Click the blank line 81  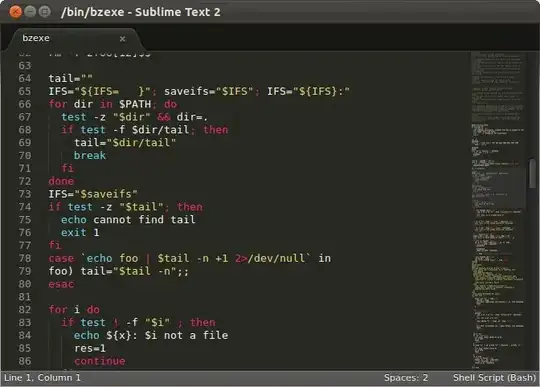pyautogui.click(x=241, y=297)
